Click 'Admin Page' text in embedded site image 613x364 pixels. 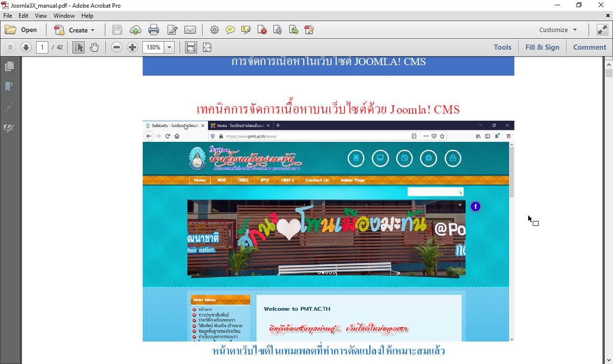(x=352, y=180)
